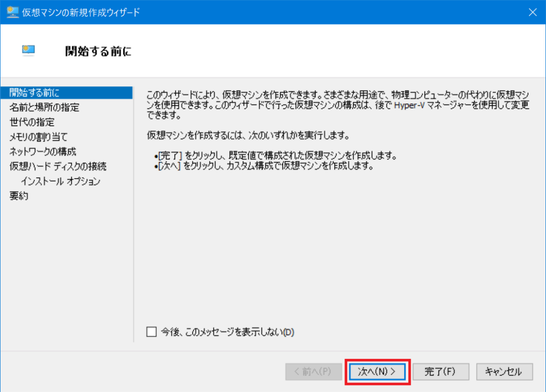Click the 完了(F) button
The width and height of the screenshot is (546, 392).
[x=441, y=371]
